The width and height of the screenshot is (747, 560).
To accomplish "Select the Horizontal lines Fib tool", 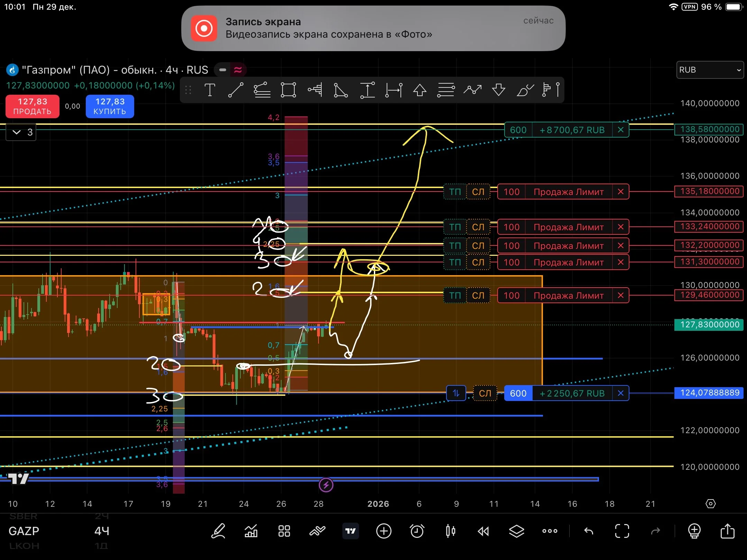I will [446, 90].
